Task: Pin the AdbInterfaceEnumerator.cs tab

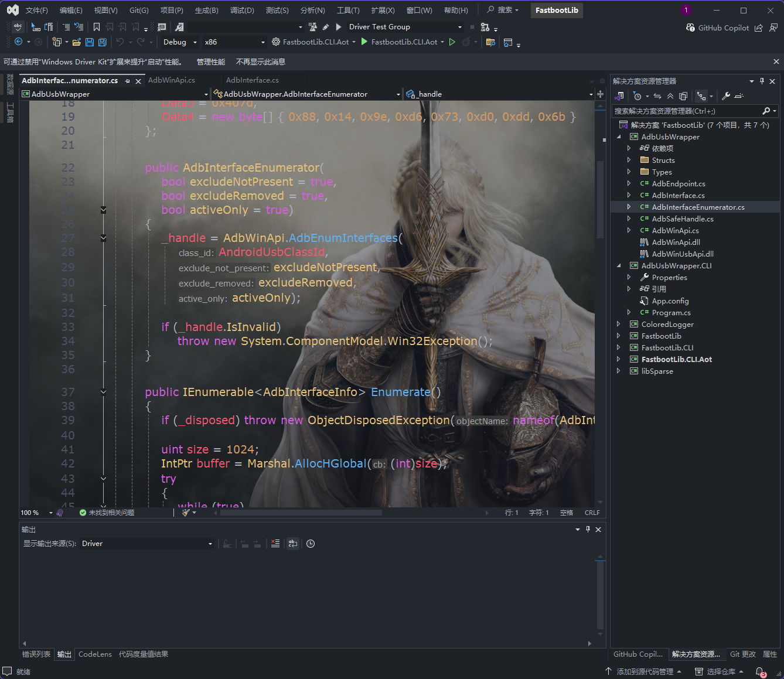Action: coord(127,81)
